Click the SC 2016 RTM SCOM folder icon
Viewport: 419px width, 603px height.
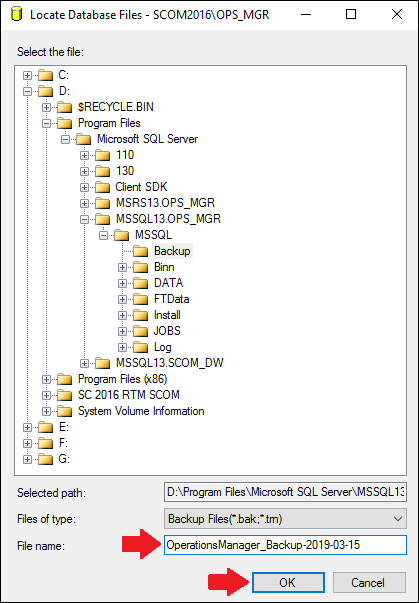tap(65, 395)
